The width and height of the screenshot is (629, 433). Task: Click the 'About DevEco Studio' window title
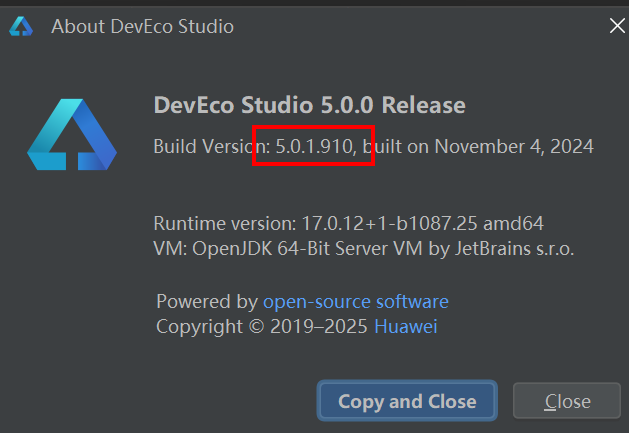point(142,26)
